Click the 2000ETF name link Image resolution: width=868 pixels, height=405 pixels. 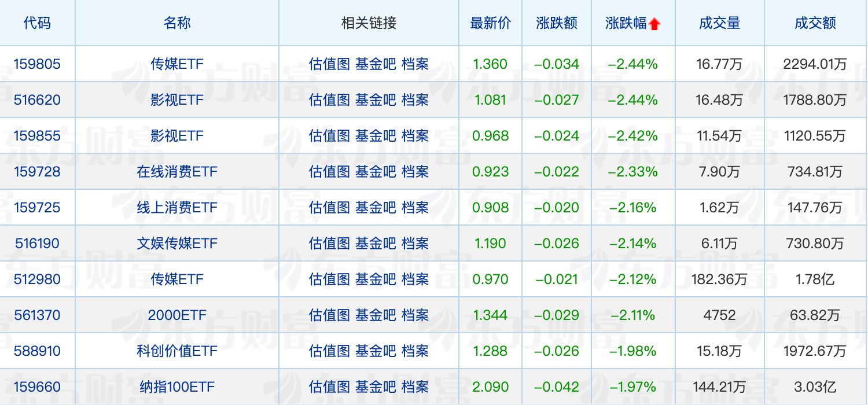[177, 315]
